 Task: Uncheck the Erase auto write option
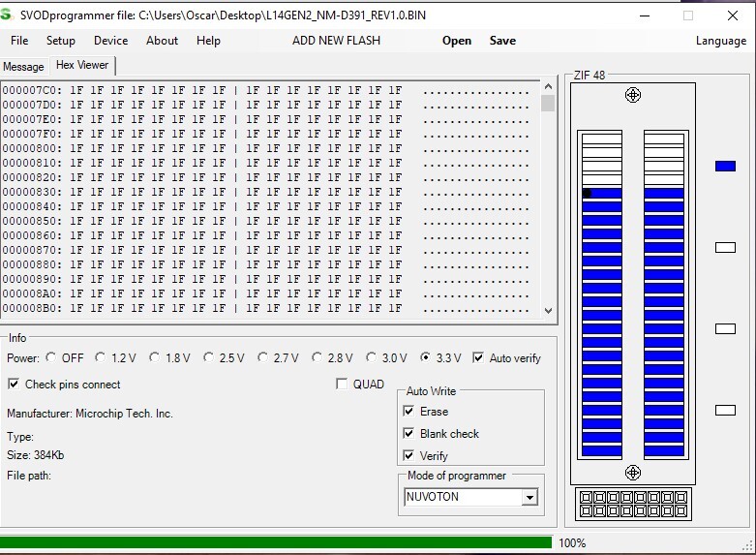pos(408,412)
